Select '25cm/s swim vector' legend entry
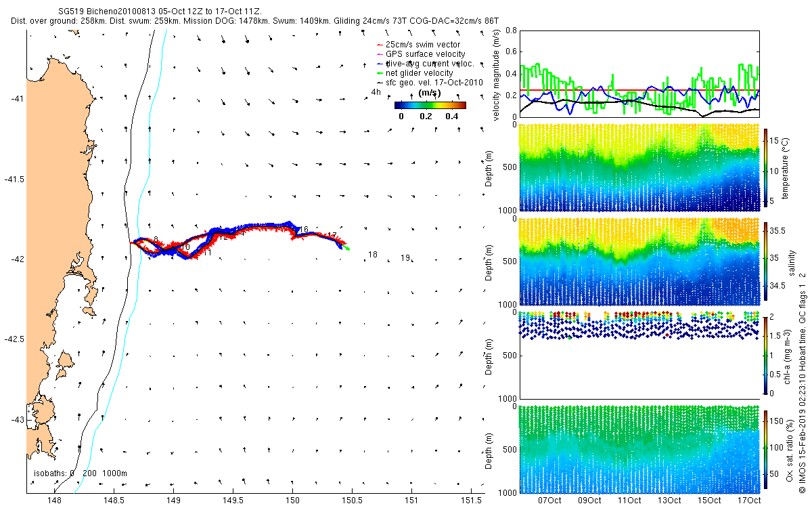 (x=419, y=45)
